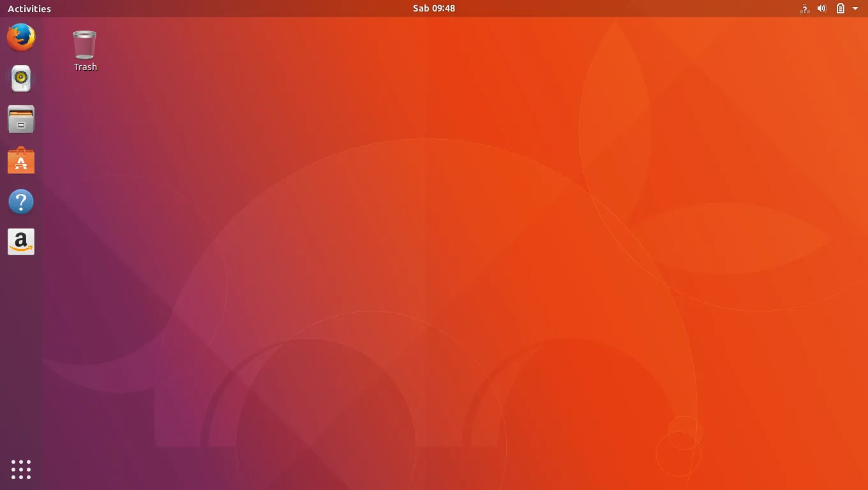
Task: Open the Rhythmbox music player icon
Action: (x=21, y=78)
